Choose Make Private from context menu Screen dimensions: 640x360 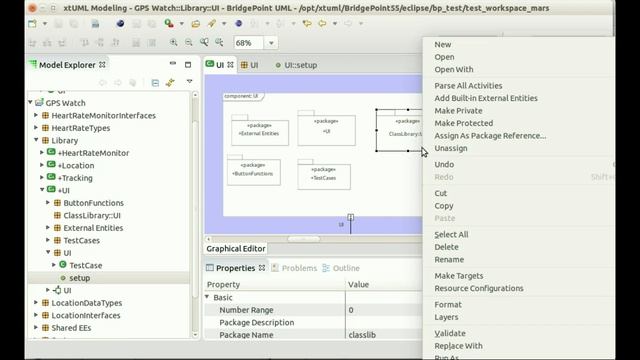click(458, 111)
